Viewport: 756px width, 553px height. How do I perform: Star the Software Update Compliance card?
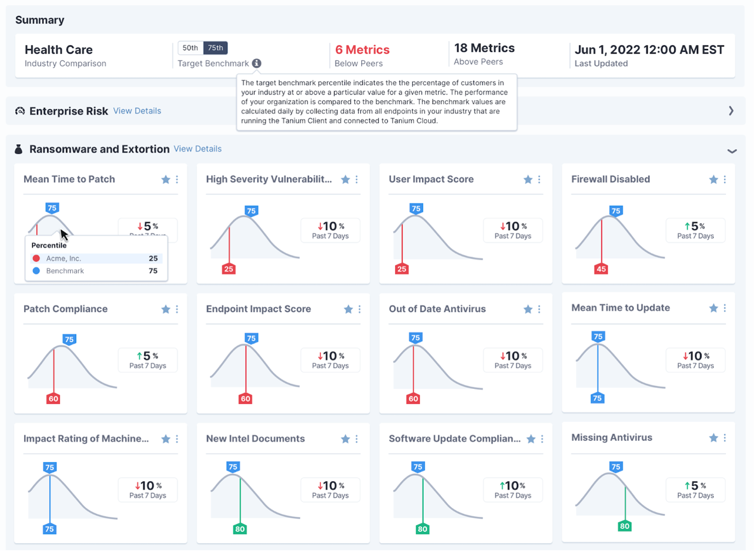point(531,439)
